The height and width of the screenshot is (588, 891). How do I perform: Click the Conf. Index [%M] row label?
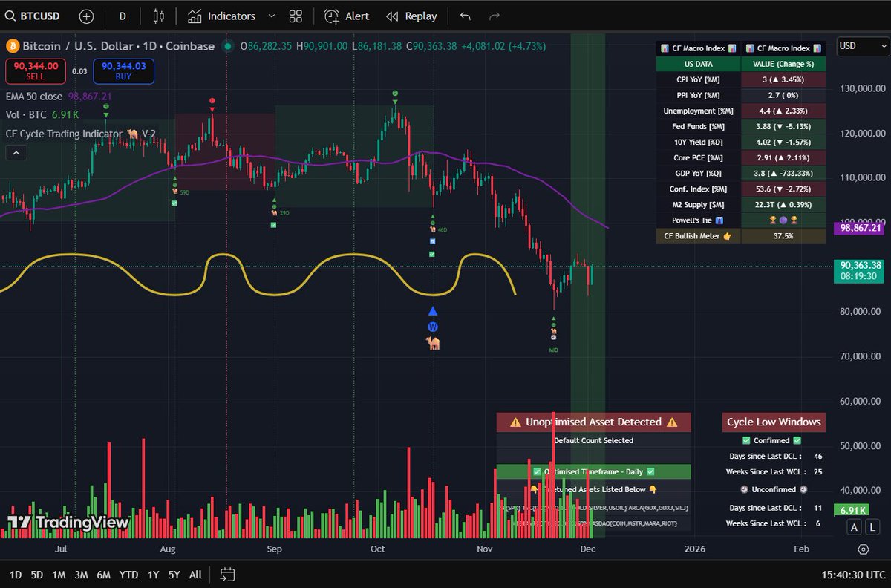pyautogui.click(x=699, y=189)
